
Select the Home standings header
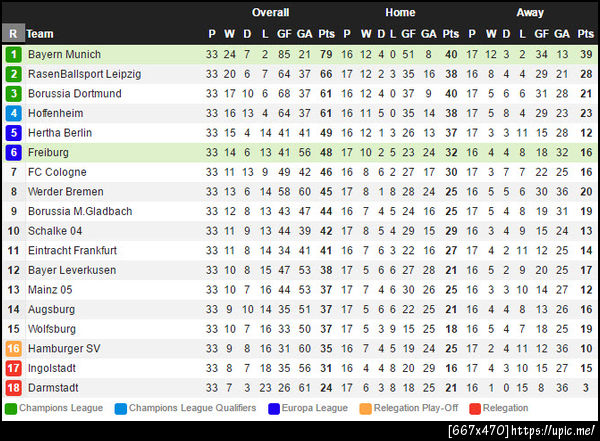(x=400, y=13)
